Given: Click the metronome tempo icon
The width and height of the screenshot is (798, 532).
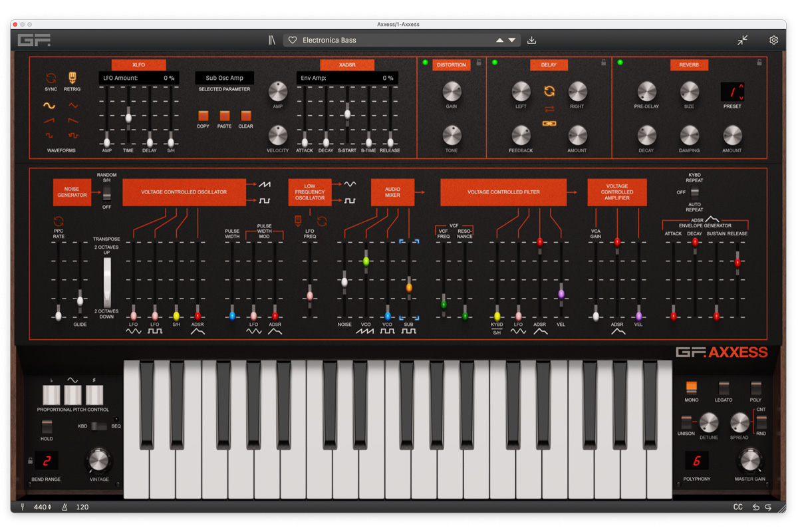Looking at the screenshot, I should (65, 507).
